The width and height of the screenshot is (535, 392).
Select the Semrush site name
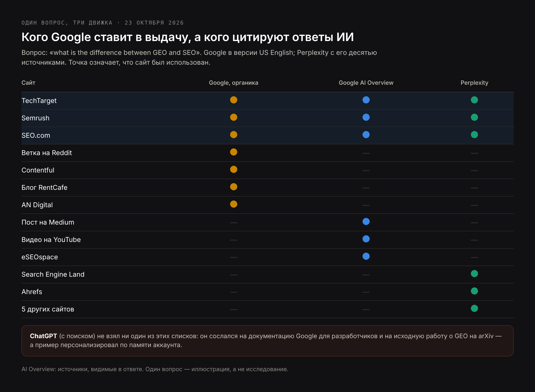click(35, 118)
